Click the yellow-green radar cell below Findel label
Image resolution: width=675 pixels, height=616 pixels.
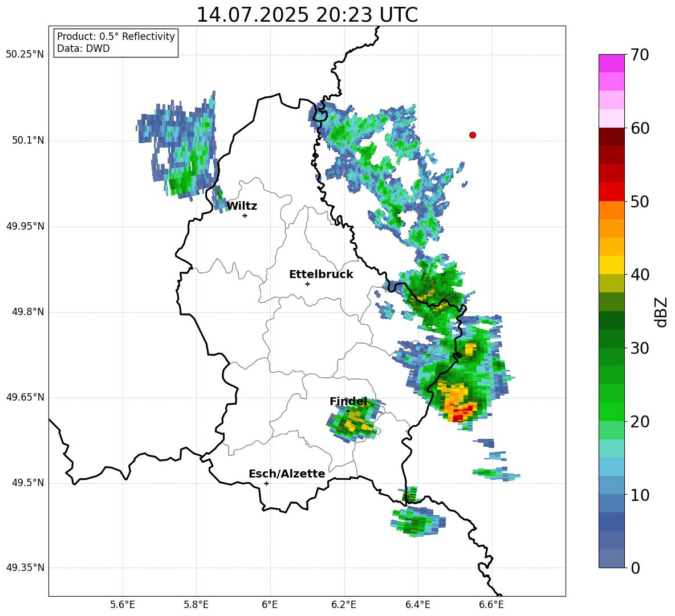point(352,419)
